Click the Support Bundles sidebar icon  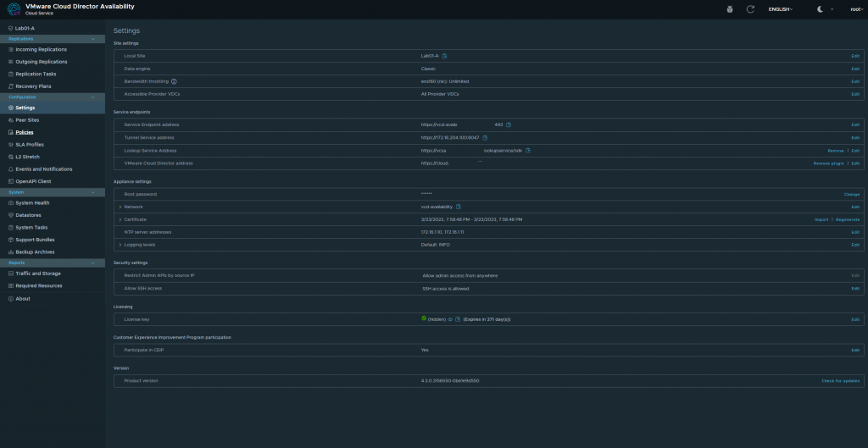pyautogui.click(x=11, y=240)
